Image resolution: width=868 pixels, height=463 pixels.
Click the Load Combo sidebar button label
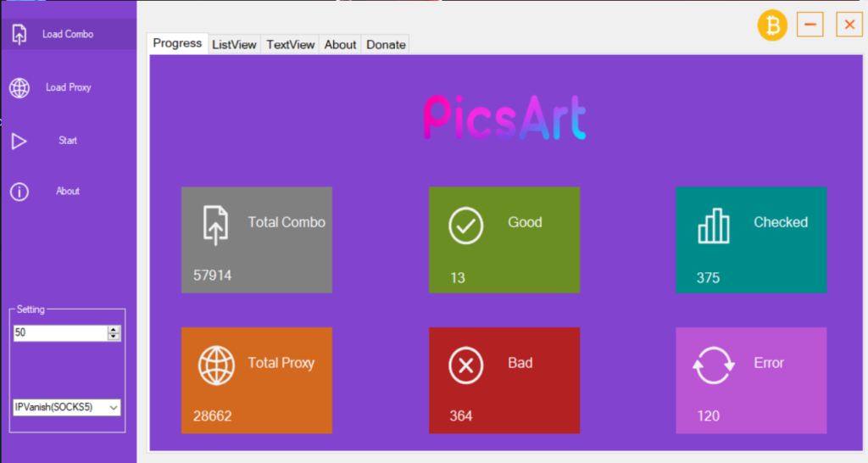[x=68, y=34]
